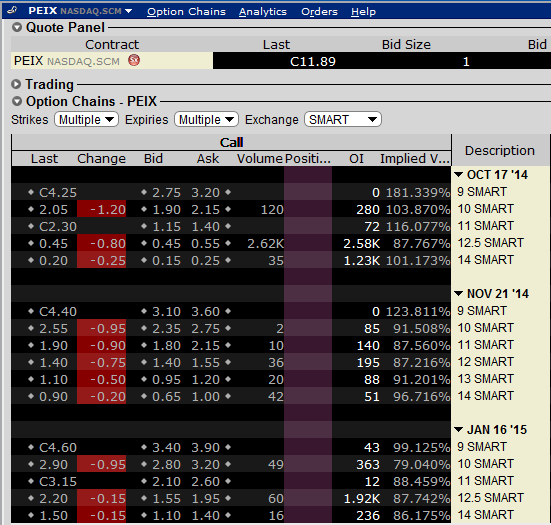
Task: Open the Option Chains menu
Action: click(x=186, y=12)
